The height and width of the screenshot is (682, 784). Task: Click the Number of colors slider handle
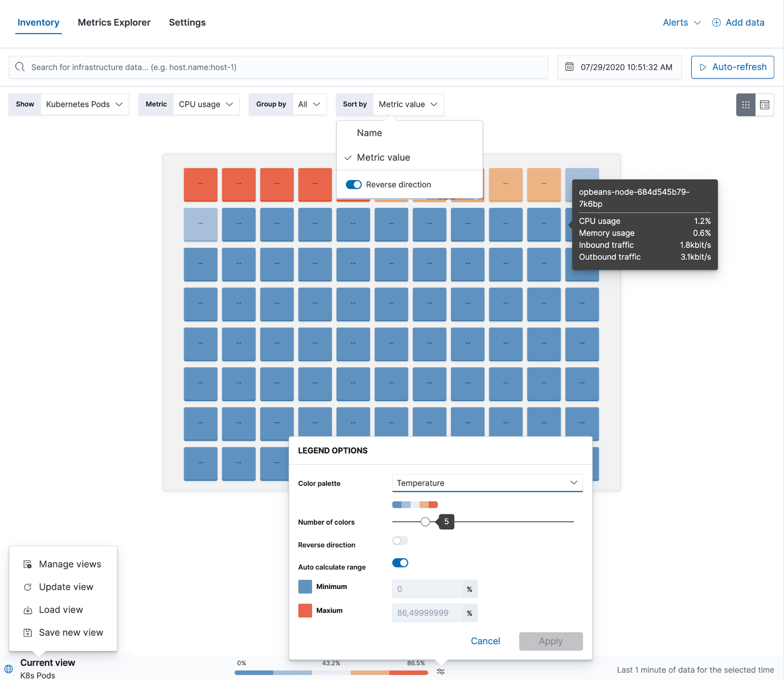(x=425, y=522)
